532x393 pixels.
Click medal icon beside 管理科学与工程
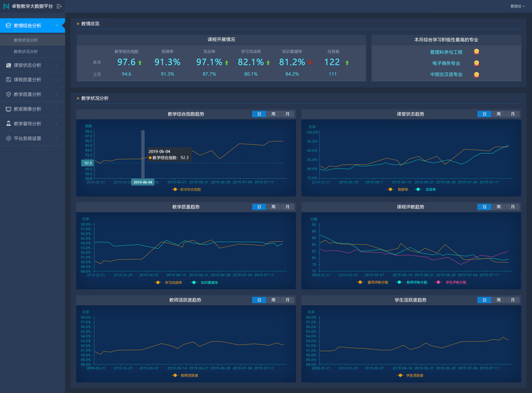(x=476, y=52)
